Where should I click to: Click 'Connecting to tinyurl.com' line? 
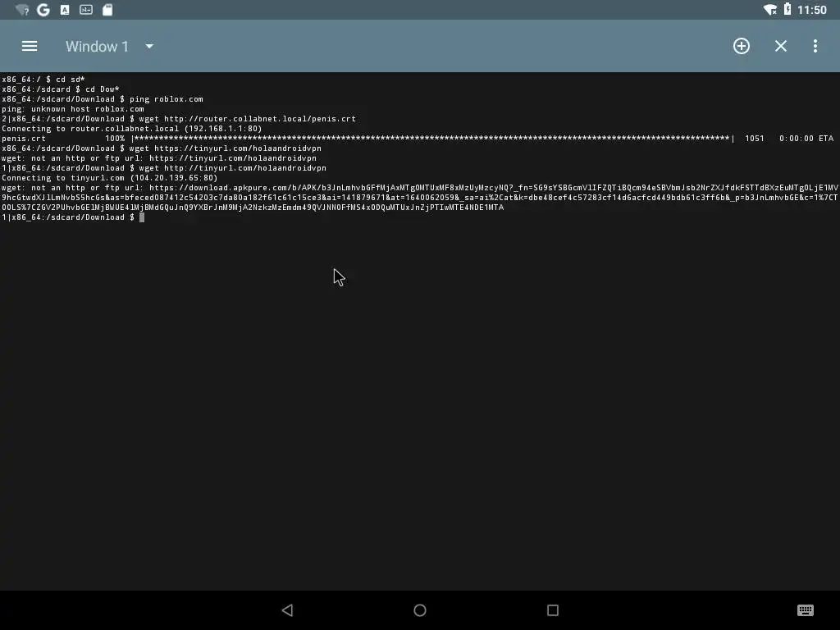(x=110, y=178)
